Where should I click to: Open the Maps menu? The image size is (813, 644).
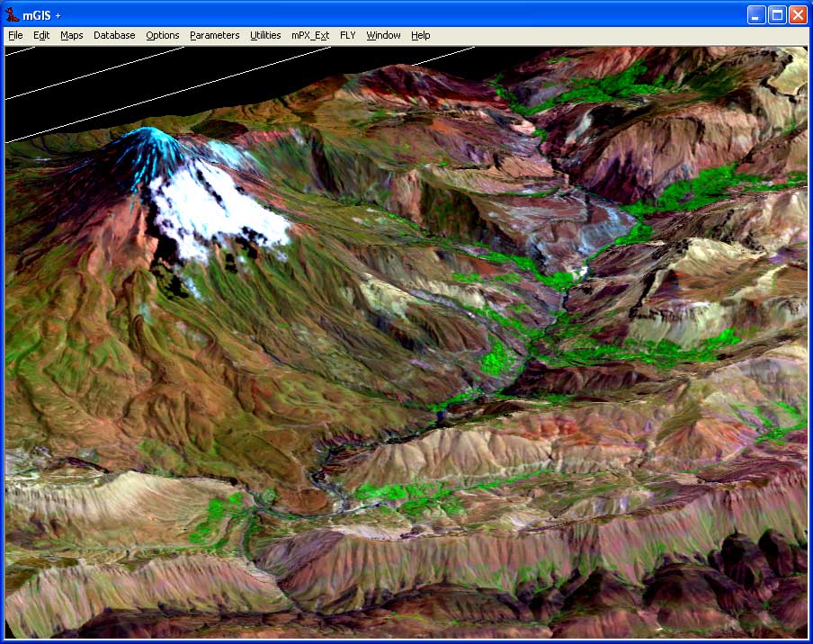point(72,35)
